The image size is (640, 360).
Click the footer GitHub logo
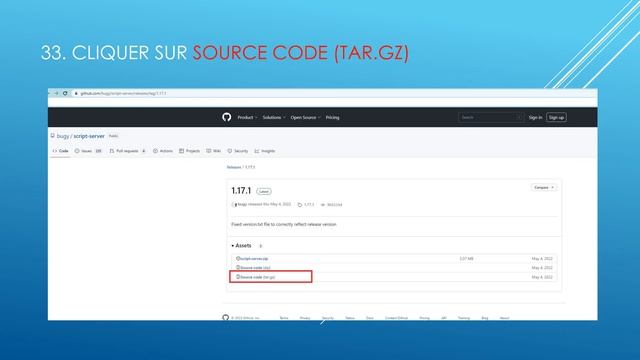pyautogui.click(x=225, y=317)
